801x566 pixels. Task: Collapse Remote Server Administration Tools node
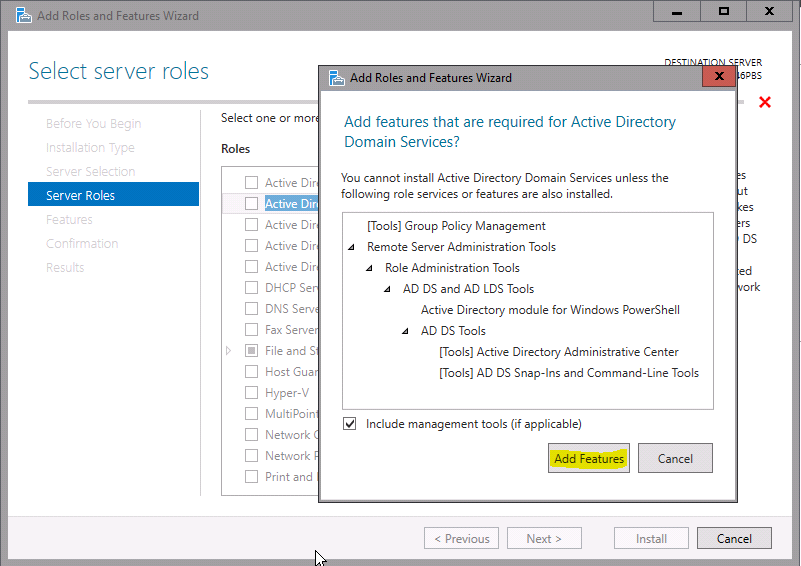coord(351,247)
